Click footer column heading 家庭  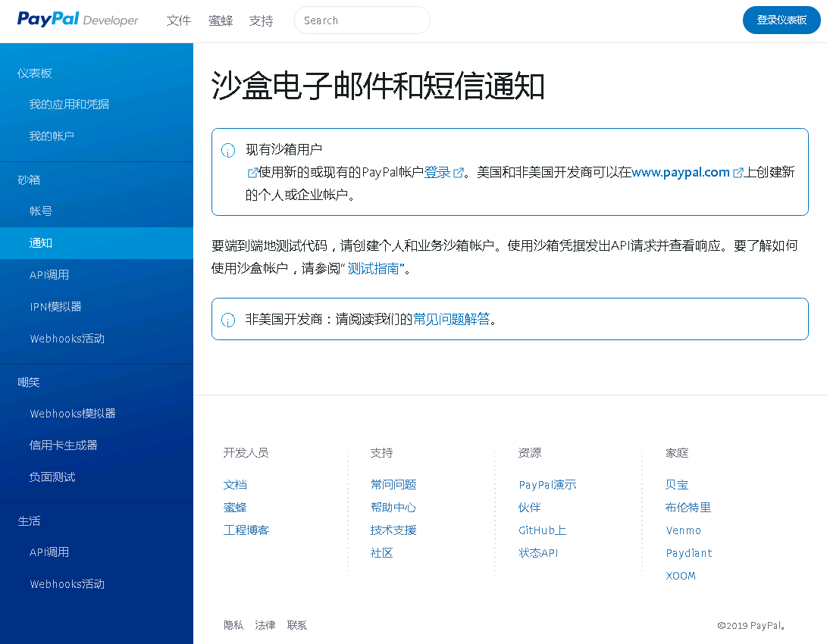(x=677, y=453)
